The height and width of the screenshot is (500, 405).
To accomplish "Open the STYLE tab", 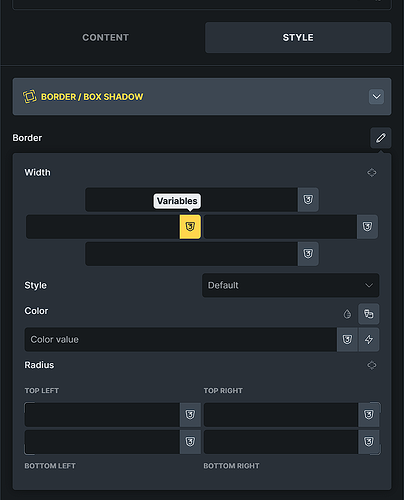I will click(x=298, y=38).
